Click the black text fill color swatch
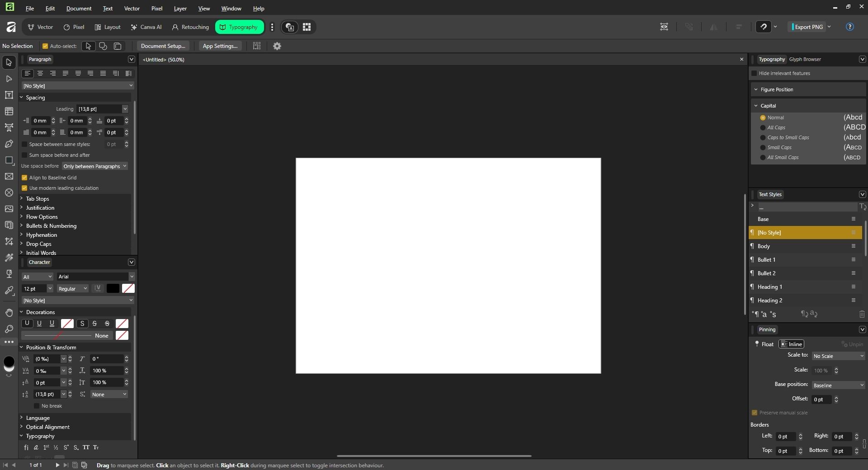This screenshot has height=470, width=868. point(113,289)
